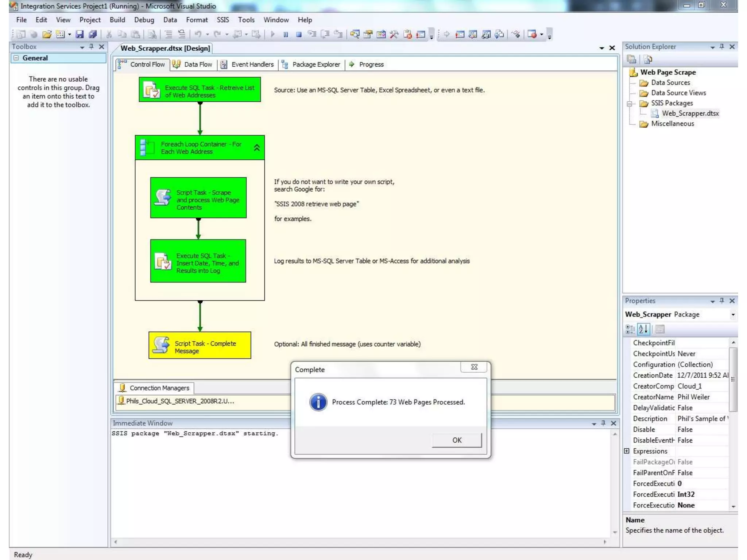Click Alphabetical sort icon in Properties
Image resolution: width=747 pixels, height=560 pixels.
(643, 329)
